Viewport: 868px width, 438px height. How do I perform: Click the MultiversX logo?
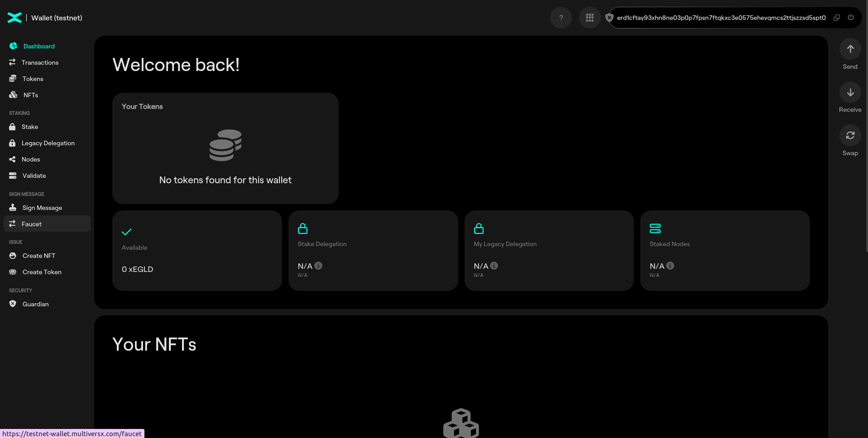(14, 18)
